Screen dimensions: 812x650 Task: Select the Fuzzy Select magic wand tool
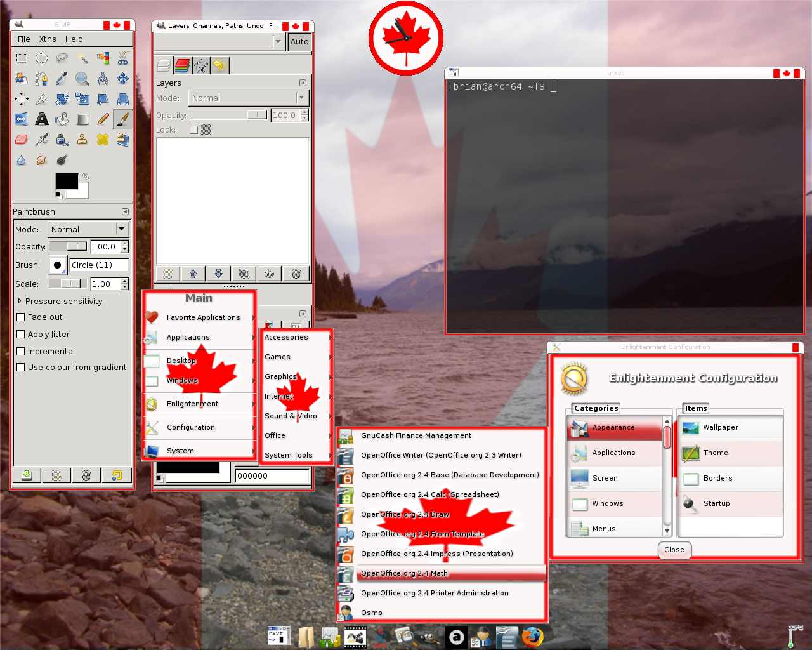point(82,58)
